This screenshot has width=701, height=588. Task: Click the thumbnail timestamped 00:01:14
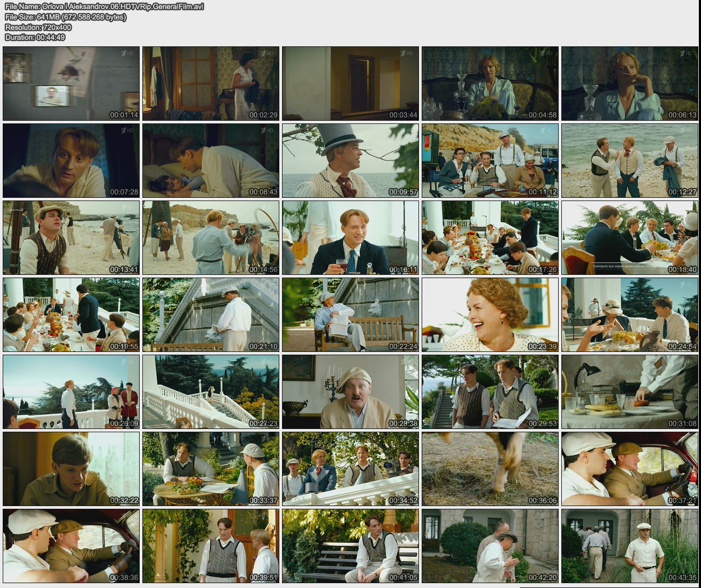(x=71, y=84)
